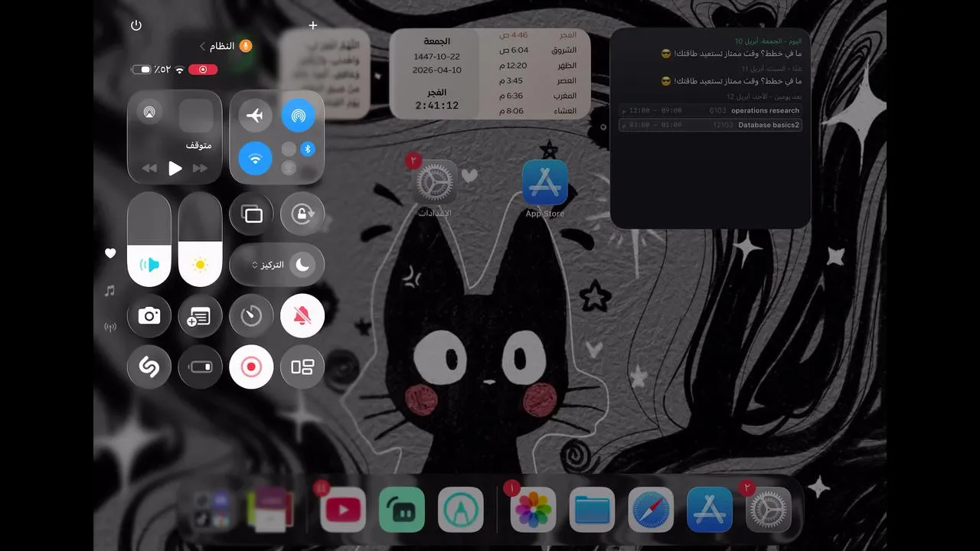
Task: Toggle orientation rotation lock
Action: 302,214
